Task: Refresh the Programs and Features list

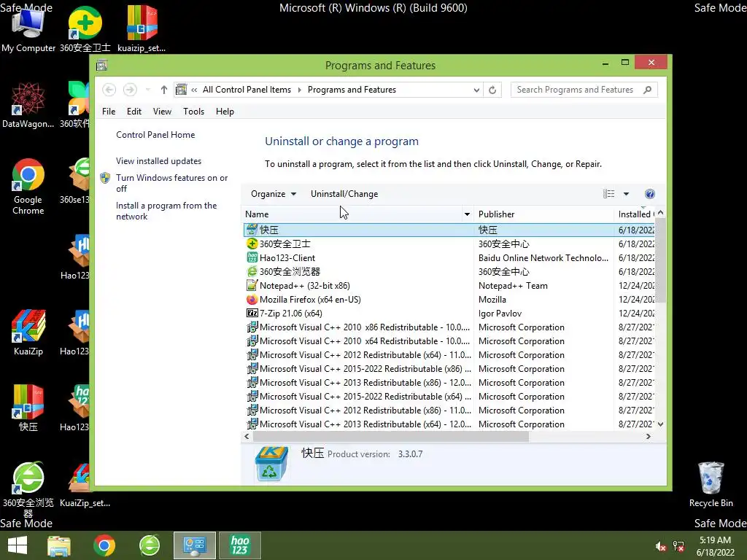Action: 492,90
